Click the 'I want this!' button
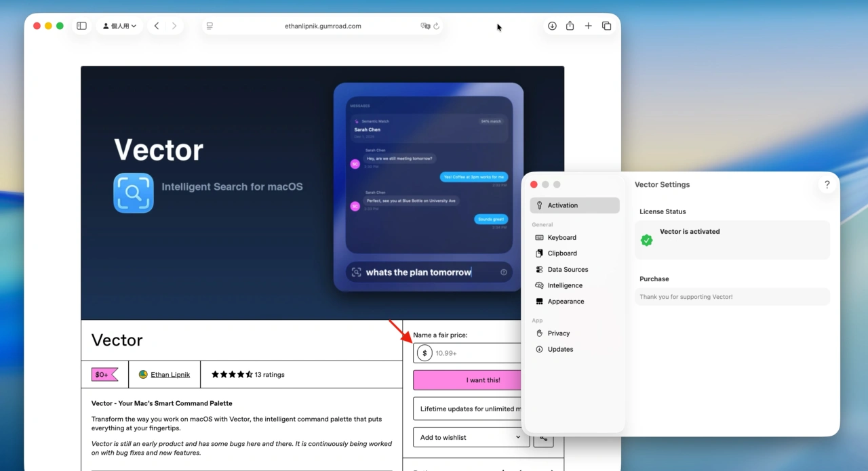This screenshot has height=471, width=868. tap(468, 380)
